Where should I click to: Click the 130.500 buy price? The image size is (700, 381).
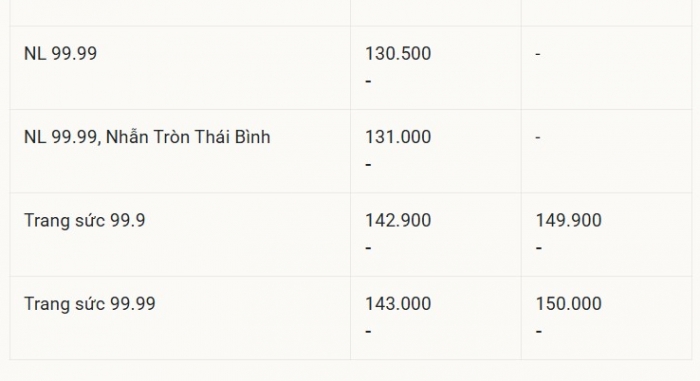[x=398, y=54]
